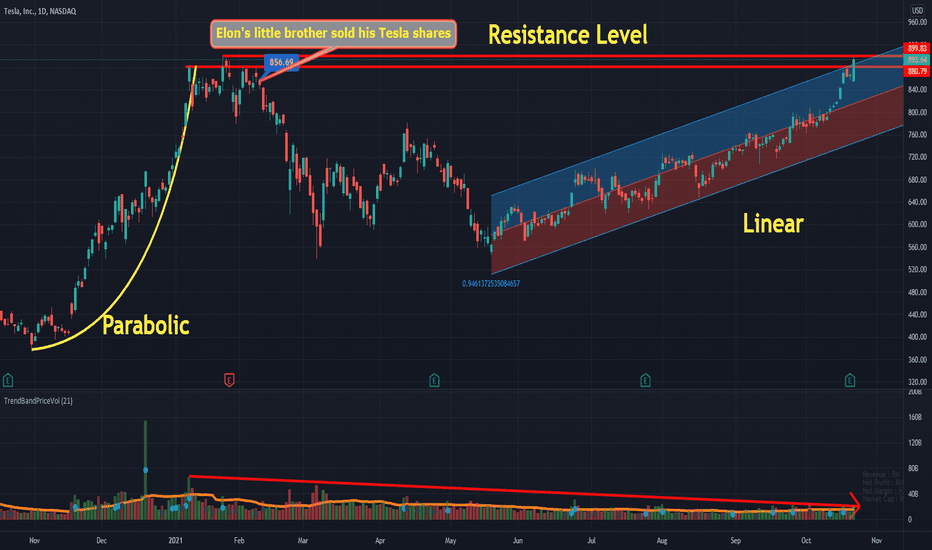This screenshot has height=550, width=932.
Task: Open the TrendBandPriceVol (21) indicator legend
Action: [x=38, y=401]
